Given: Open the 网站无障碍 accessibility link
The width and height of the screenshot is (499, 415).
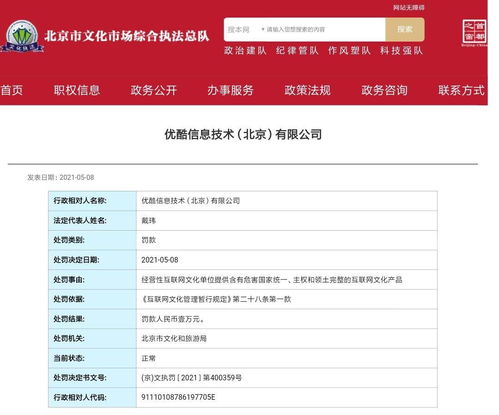Looking at the screenshot, I should tap(408, 7).
